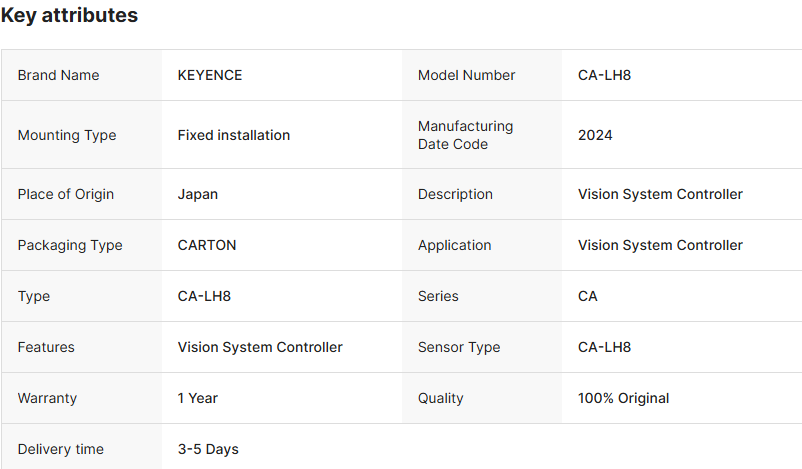Click the Key attributes heading
Image resolution: width=802 pixels, height=469 pixels.
(70, 16)
